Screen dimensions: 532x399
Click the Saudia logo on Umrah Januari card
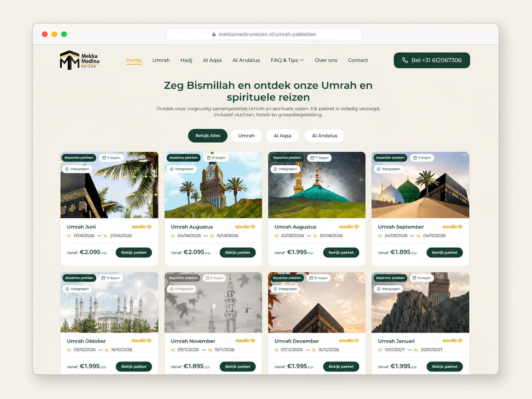(x=453, y=341)
